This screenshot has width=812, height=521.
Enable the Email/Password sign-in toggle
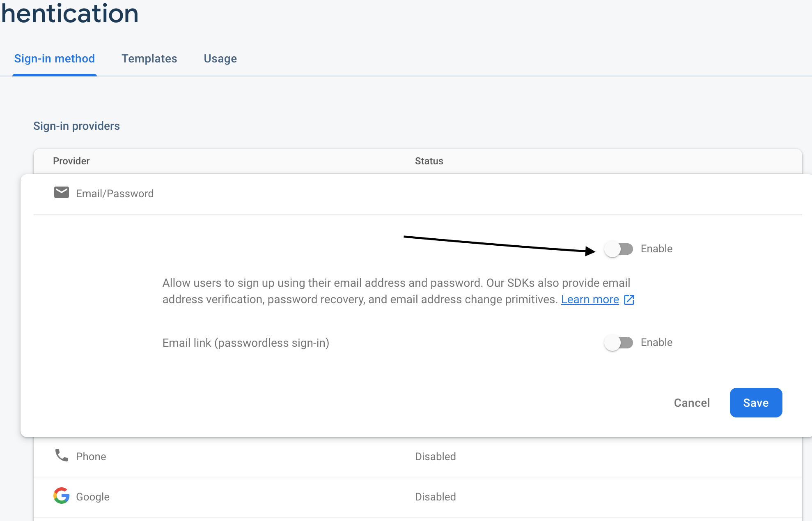[618, 249]
